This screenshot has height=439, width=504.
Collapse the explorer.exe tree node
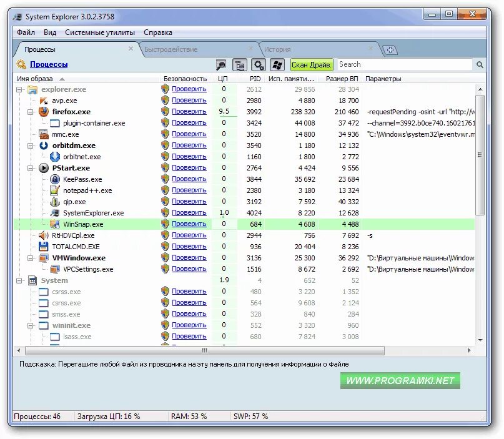19,90
